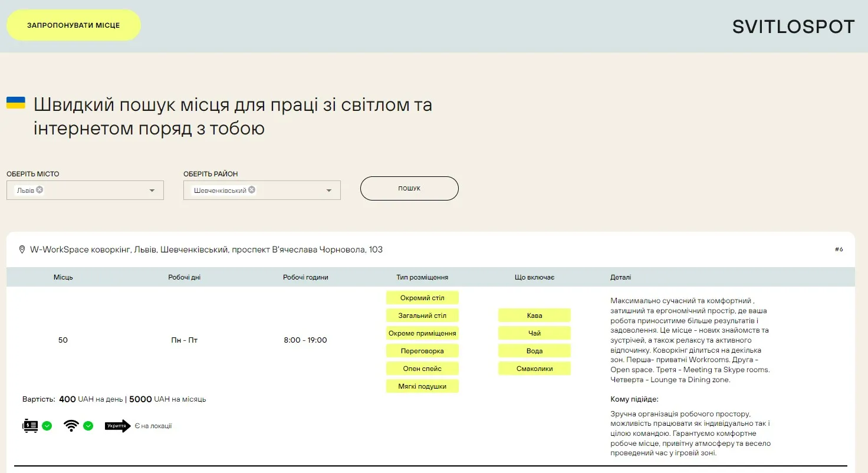The image size is (868, 473).
Task: Click the green checkmark beside the generator icon
Action: coord(46,425)
